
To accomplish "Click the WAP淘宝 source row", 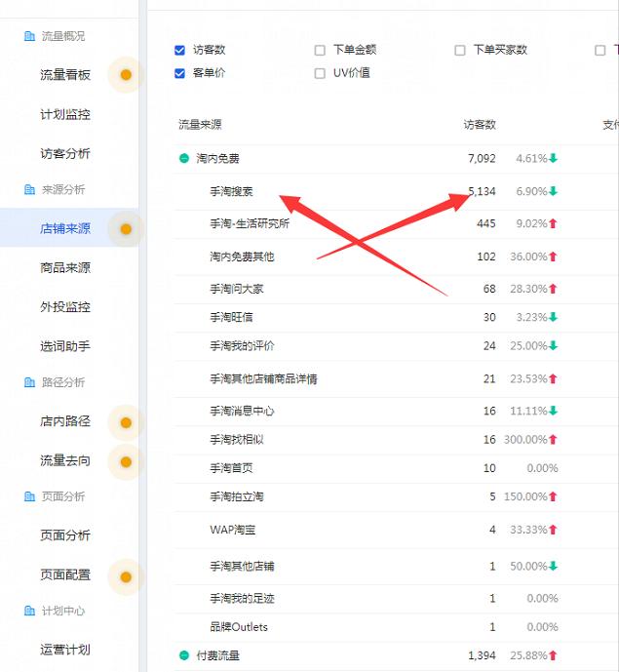I will pyautogui.click(x=396, y=530).
